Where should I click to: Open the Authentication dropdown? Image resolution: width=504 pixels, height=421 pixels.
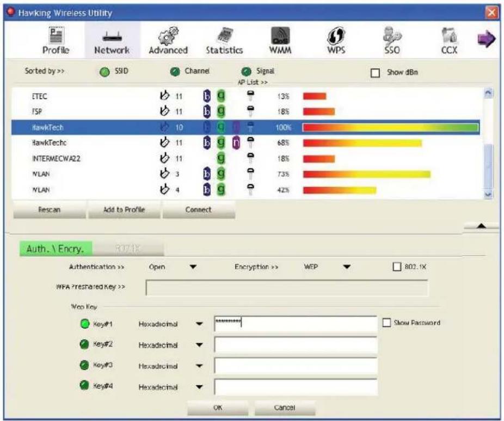[x=193, y=267]
